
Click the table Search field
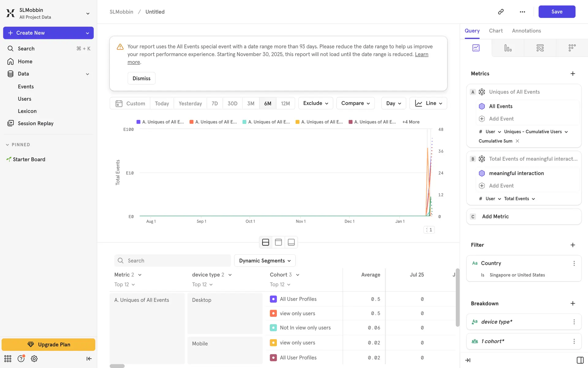[172, 261]
